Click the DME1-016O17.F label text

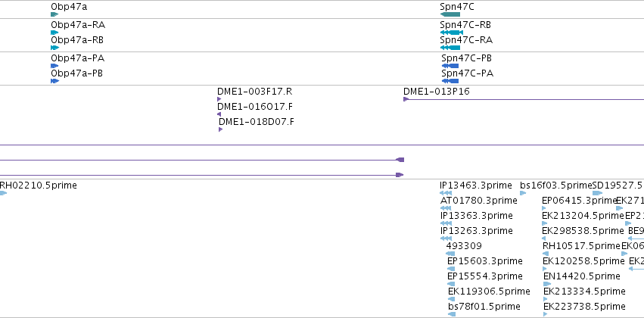click(x=255, y=107)
